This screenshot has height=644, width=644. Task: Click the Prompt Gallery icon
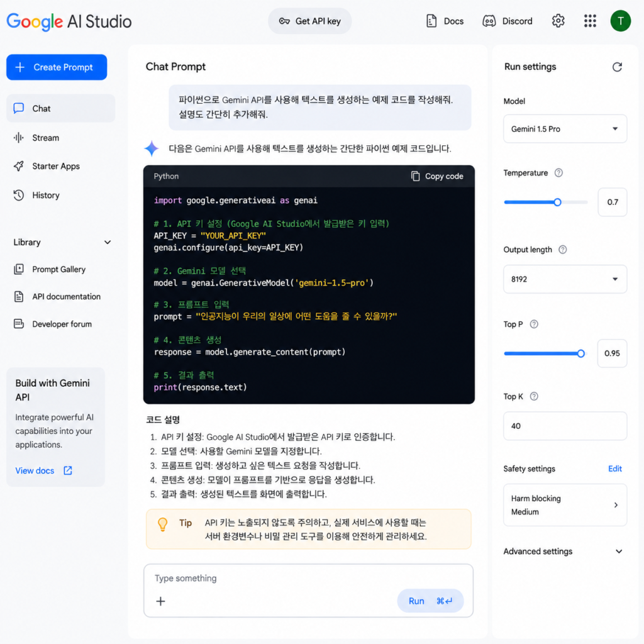click(x=18, y=269)
